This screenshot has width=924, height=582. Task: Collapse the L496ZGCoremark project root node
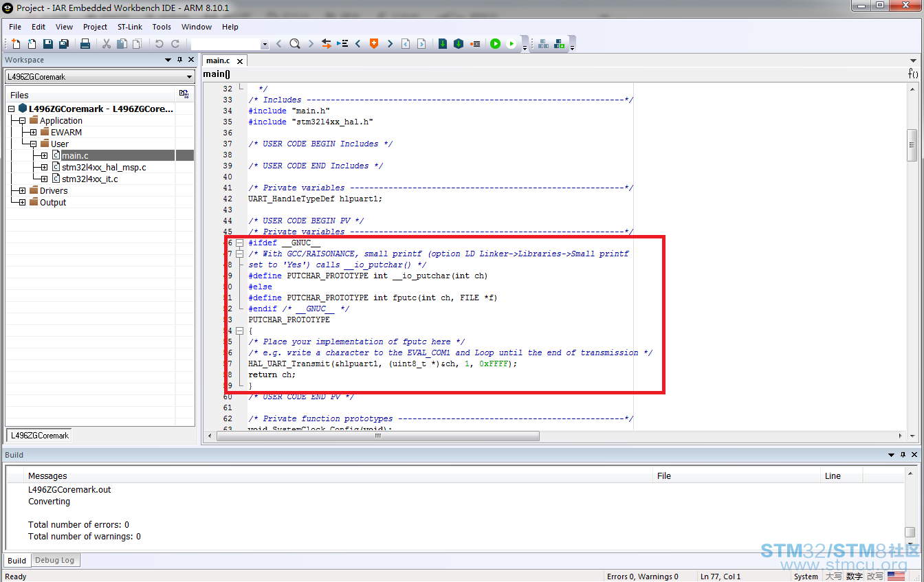click(12, 109)
